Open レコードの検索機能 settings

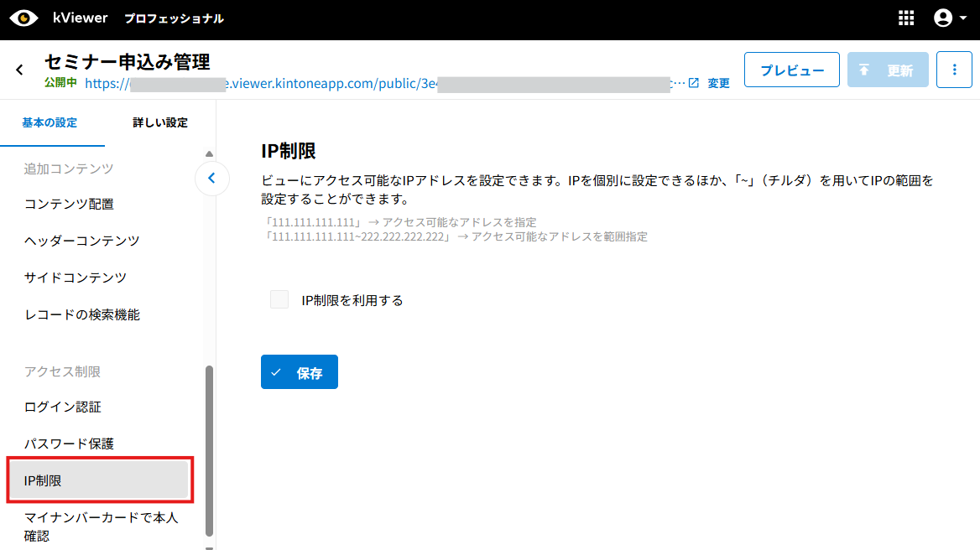81,314
